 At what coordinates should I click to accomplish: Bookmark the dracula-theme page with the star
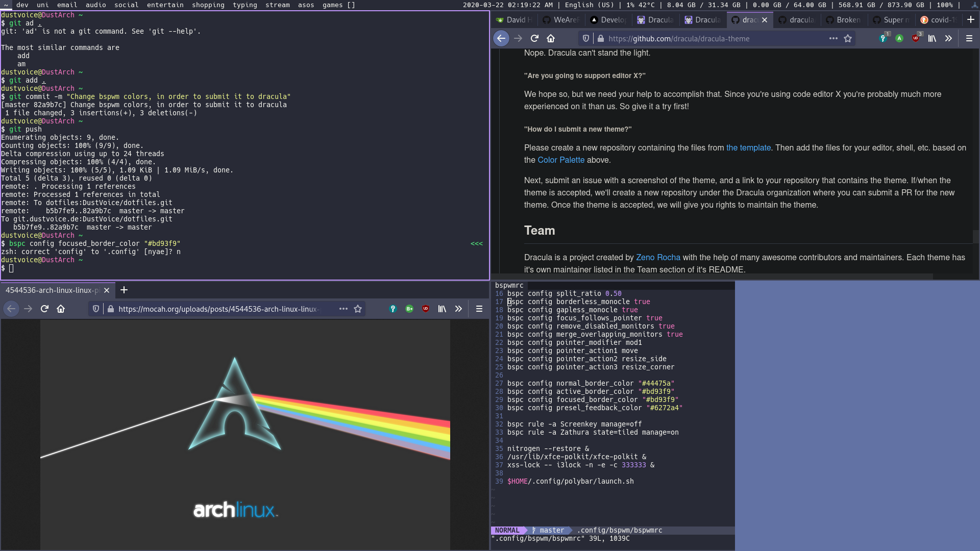[x=848, y=38]
